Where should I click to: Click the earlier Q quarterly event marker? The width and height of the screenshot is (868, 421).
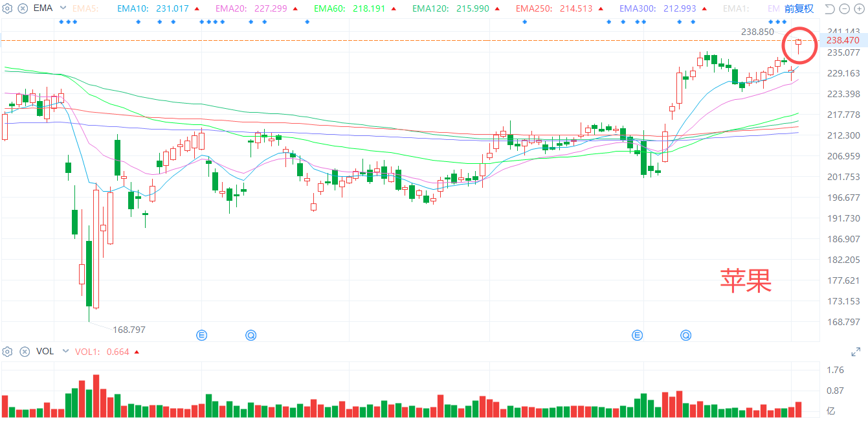pos(250,335)
